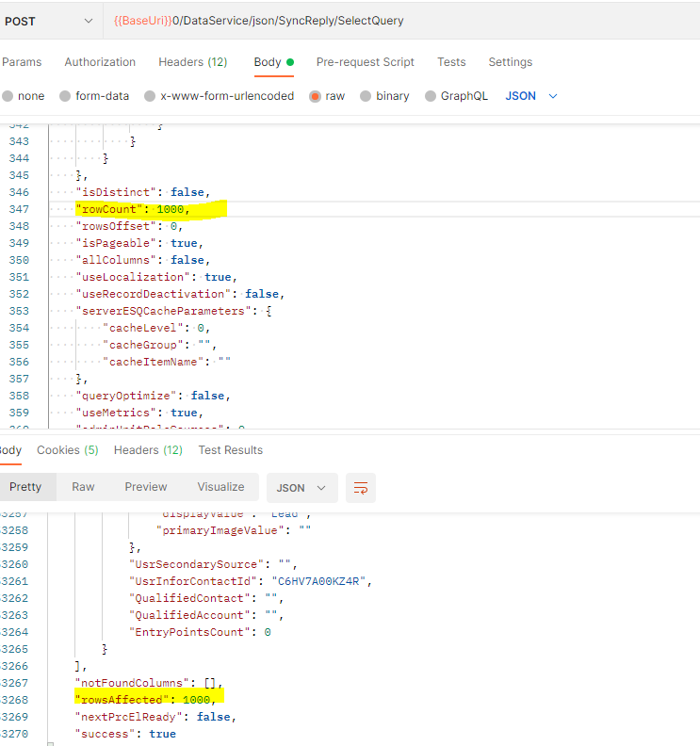Click the "cacheItemName" line
700x746 pixels.
tap(167, 362)
